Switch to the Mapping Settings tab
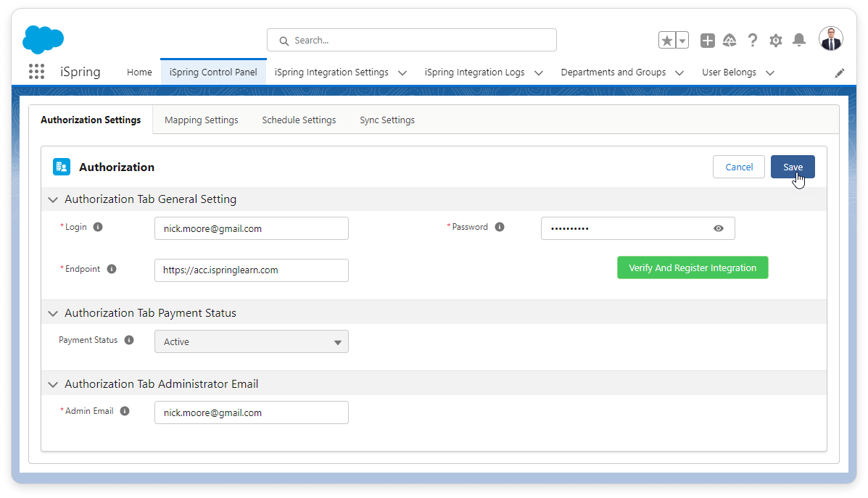Screen dimensions: 868x498 (x=201, y=120)
